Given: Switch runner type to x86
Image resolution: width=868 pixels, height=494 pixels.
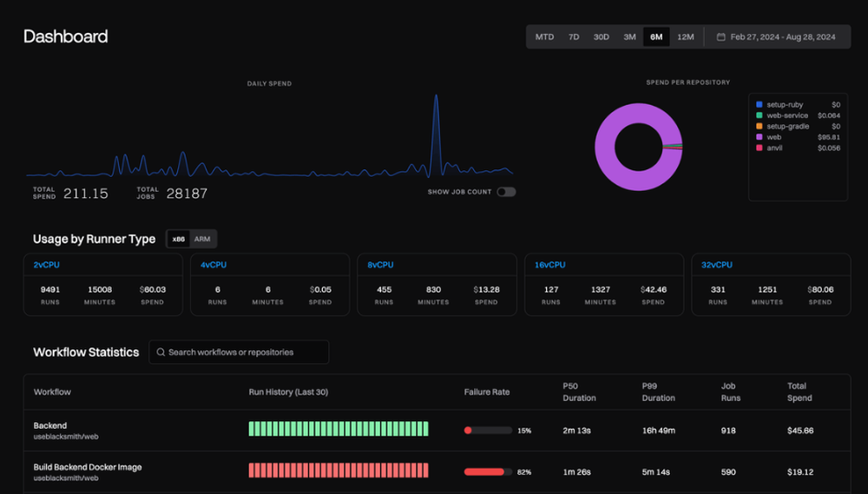Looking at the screenshot, I should 178,240.
